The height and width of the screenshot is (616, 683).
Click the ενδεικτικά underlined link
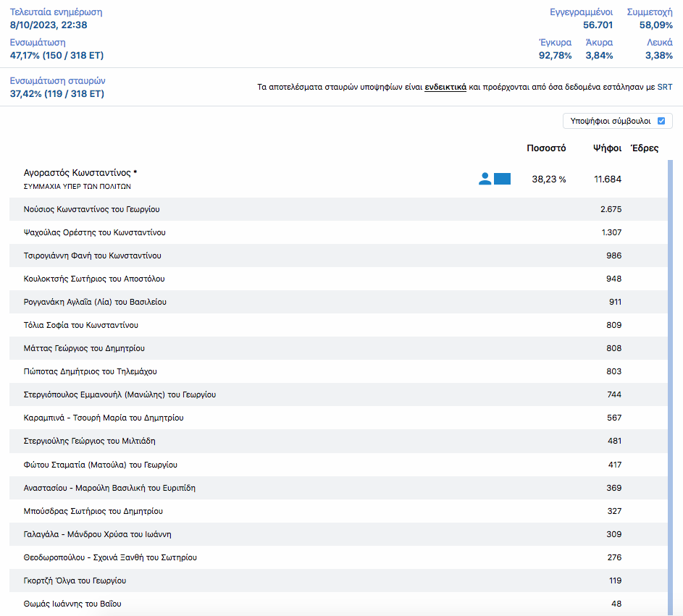pyautogui.click(x=445, y=87)
